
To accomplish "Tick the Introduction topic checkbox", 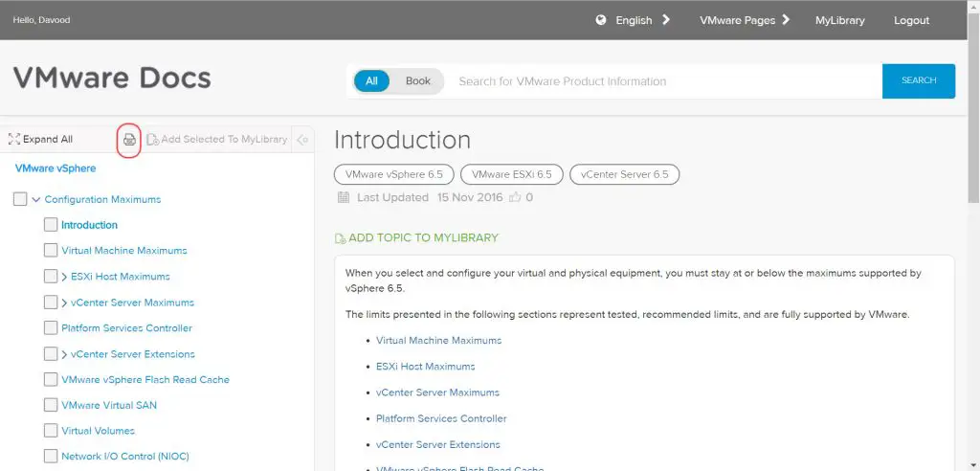I will point(51,225).
